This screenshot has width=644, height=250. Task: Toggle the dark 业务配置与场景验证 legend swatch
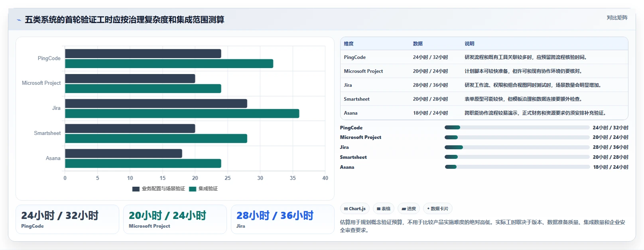[x=136, y=189]
